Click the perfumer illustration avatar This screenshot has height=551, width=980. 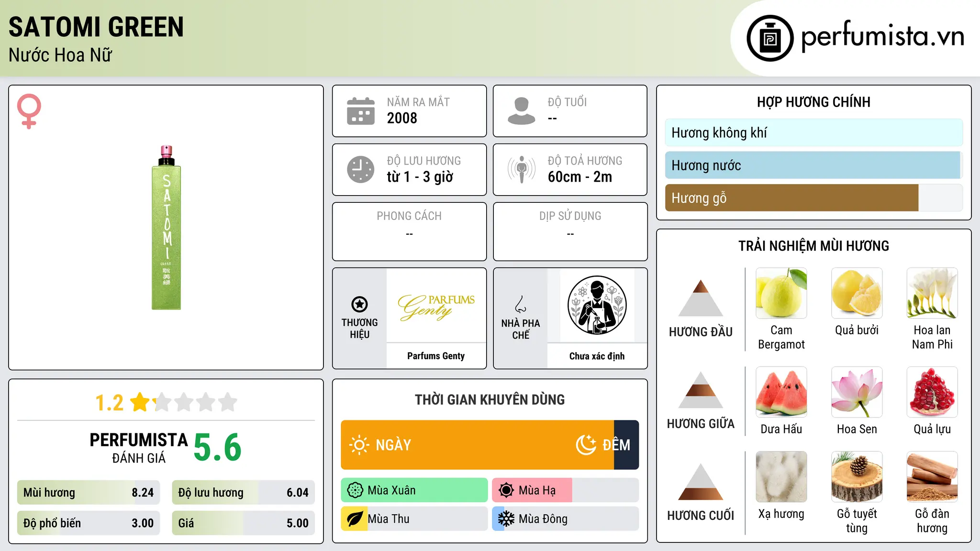coord(597,305)
